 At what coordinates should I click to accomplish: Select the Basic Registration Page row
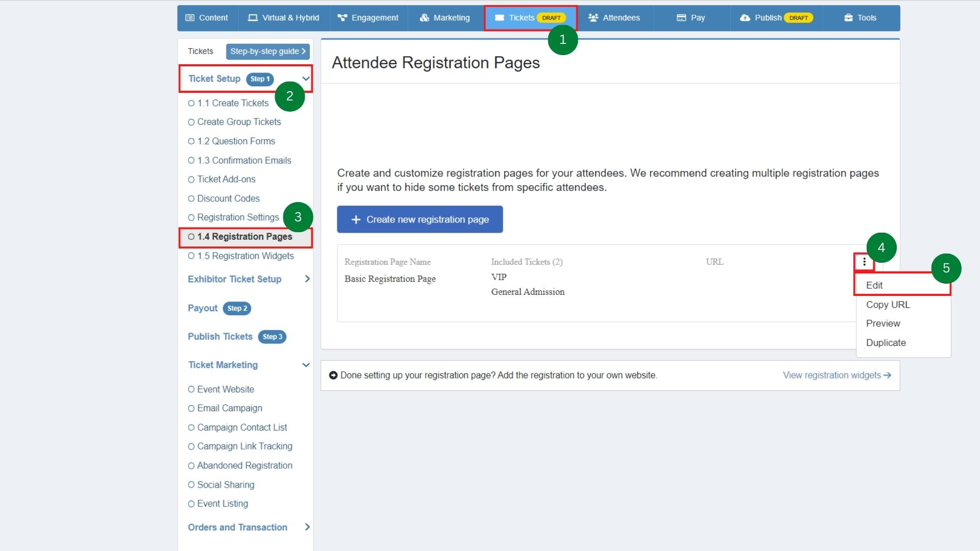[389, 279]
